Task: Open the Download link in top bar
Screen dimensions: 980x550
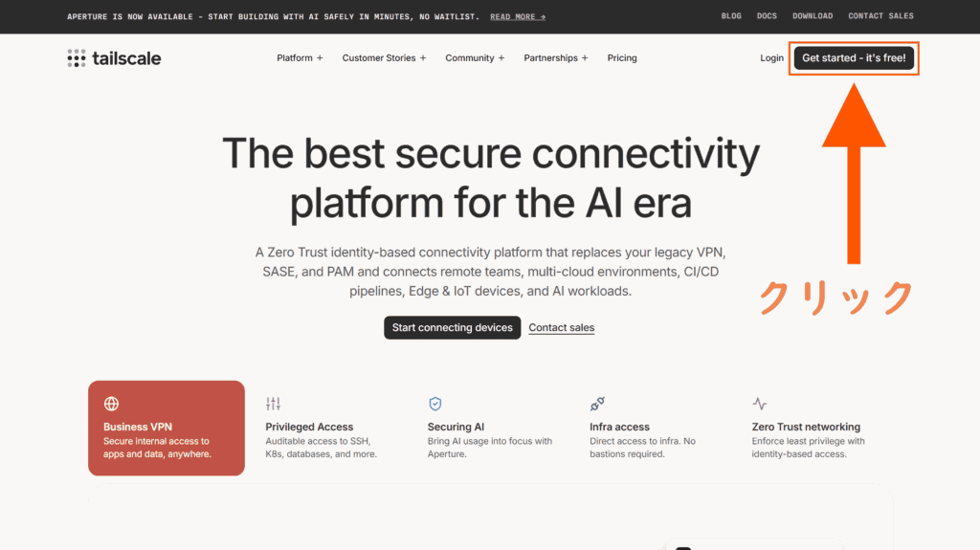Action: tap(813, 16)
